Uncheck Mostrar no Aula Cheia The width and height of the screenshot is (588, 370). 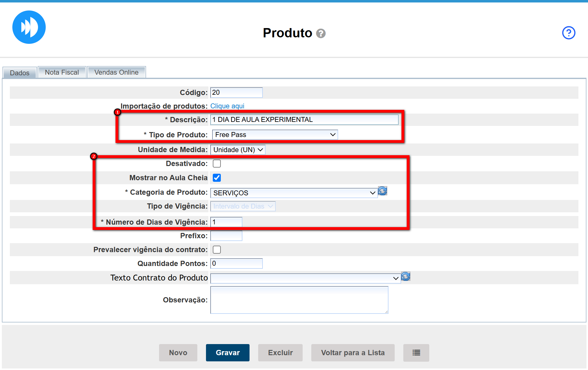click(217, 178)
